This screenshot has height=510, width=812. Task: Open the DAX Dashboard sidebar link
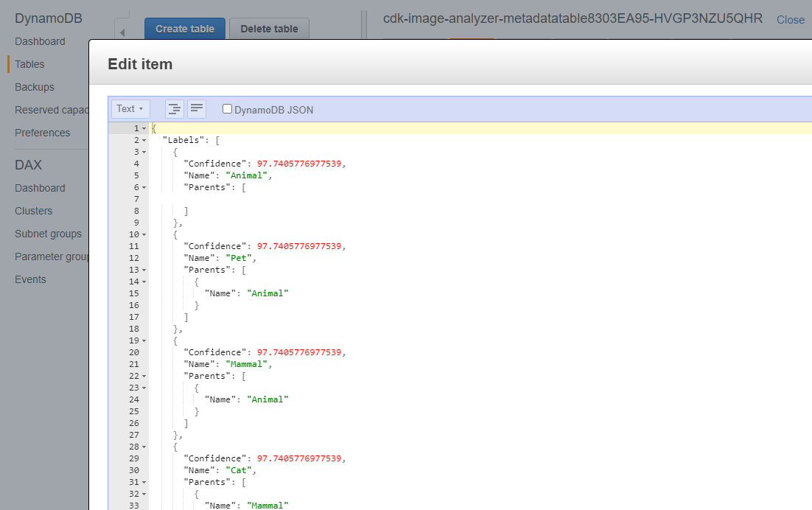coord(40,188)
